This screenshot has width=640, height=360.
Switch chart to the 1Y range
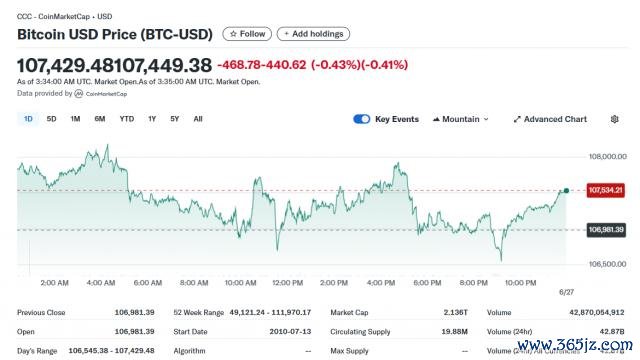pyautogui.click(x=152, y=119)
